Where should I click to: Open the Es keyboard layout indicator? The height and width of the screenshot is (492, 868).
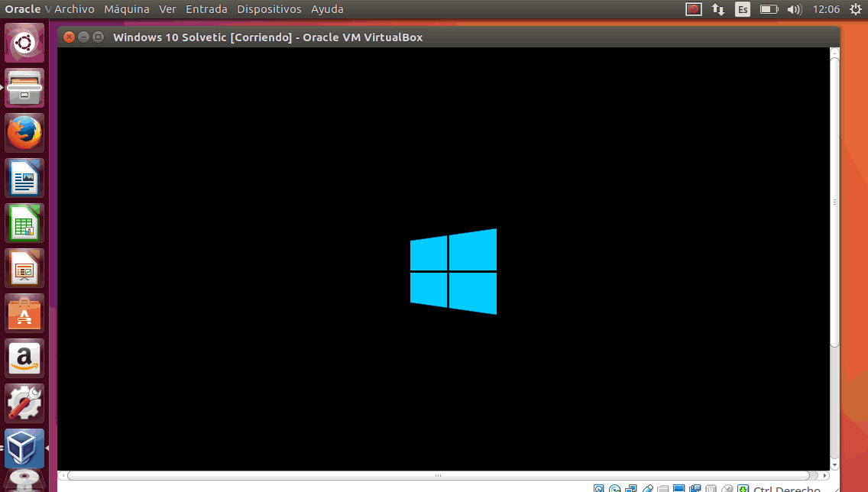[743, 9]
